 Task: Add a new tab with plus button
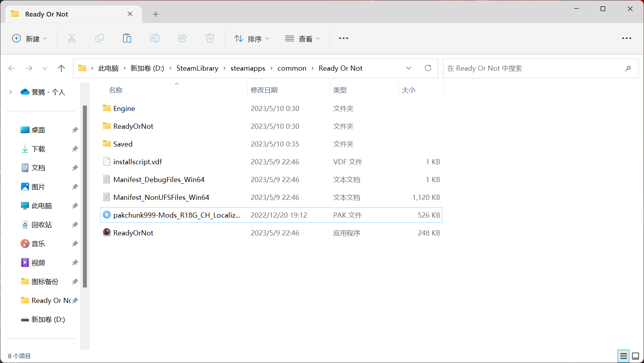(x=156, y=14)
